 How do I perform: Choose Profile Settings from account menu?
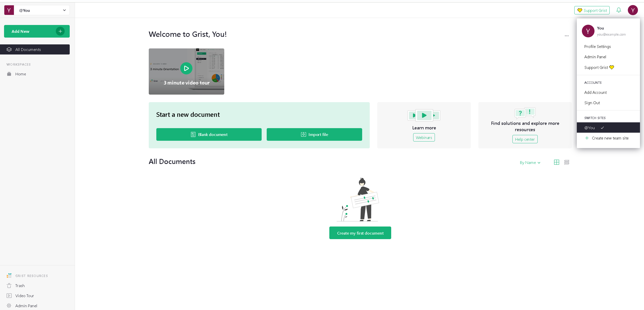(x=597, y=46)
